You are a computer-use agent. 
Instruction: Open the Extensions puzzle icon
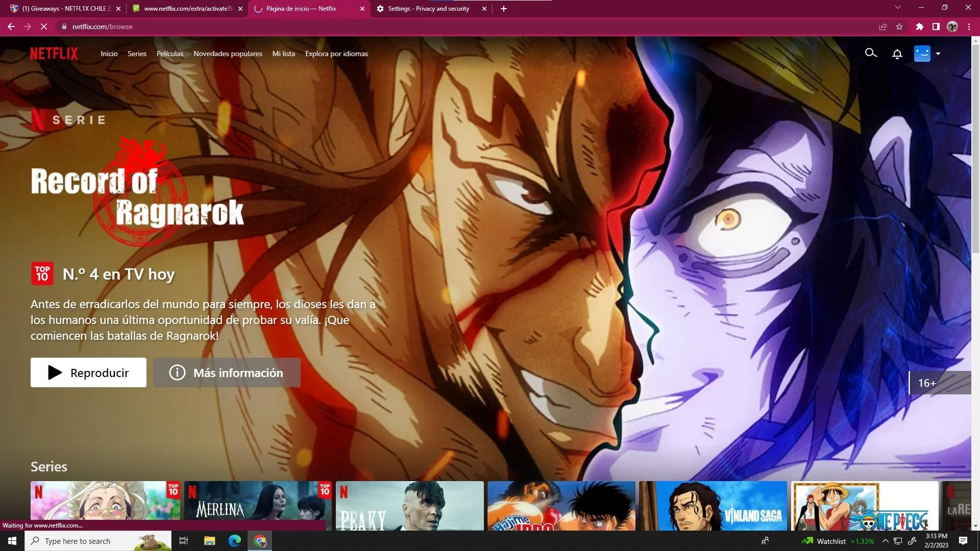(920, 27)
